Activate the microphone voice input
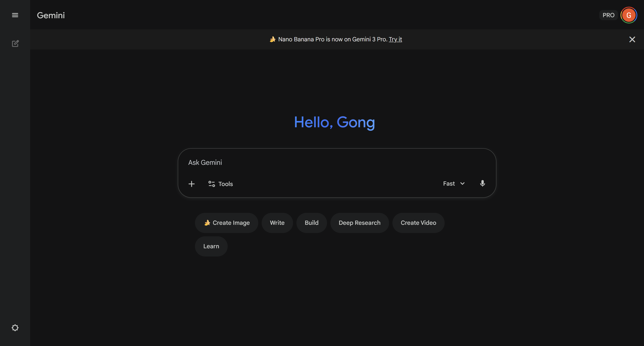The image size is (644, 346). [483, 183]
